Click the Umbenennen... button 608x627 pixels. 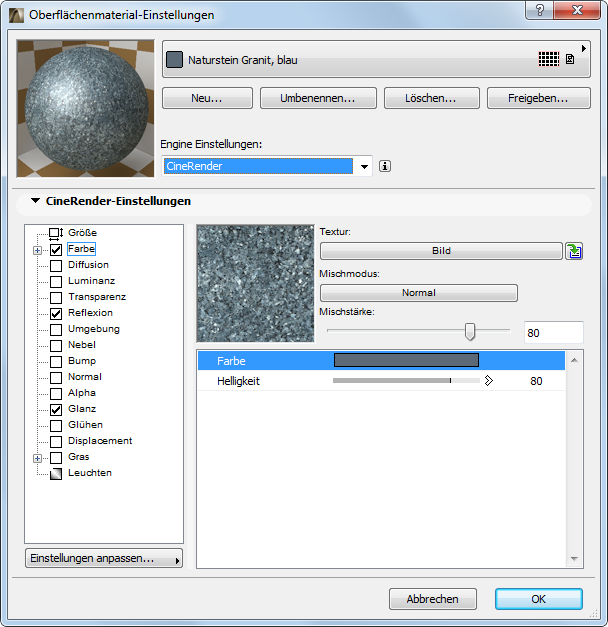click(318, 98)
